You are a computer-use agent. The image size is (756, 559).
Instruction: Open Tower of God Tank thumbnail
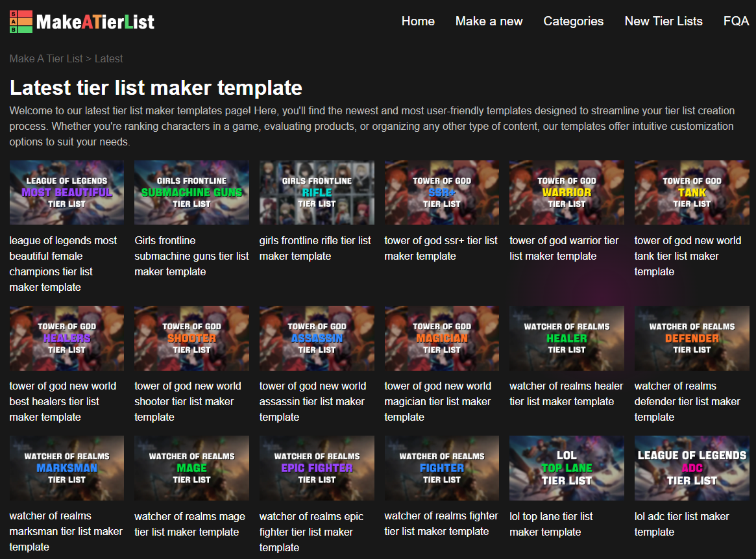[692, 192]
